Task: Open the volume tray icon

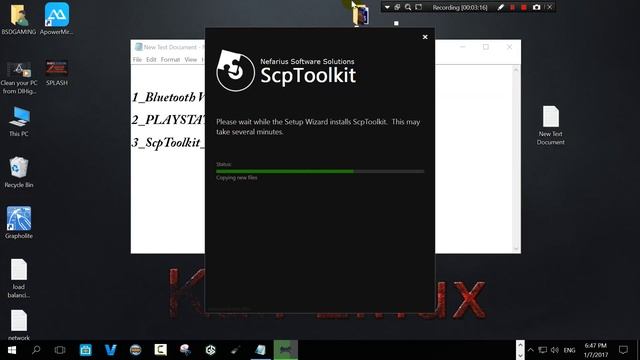Action: [555, 350]
